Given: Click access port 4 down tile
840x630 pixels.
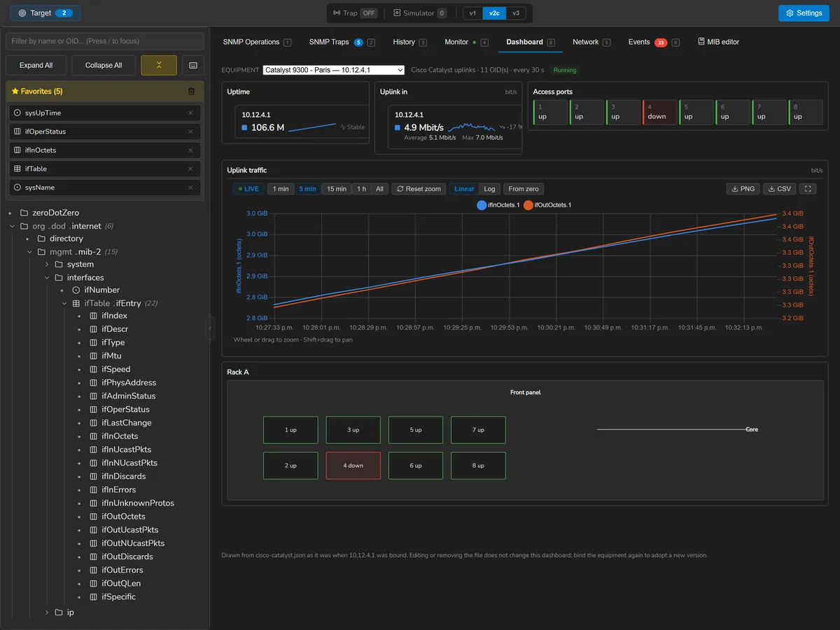Looking at the screenshot, I should point(659,112).
